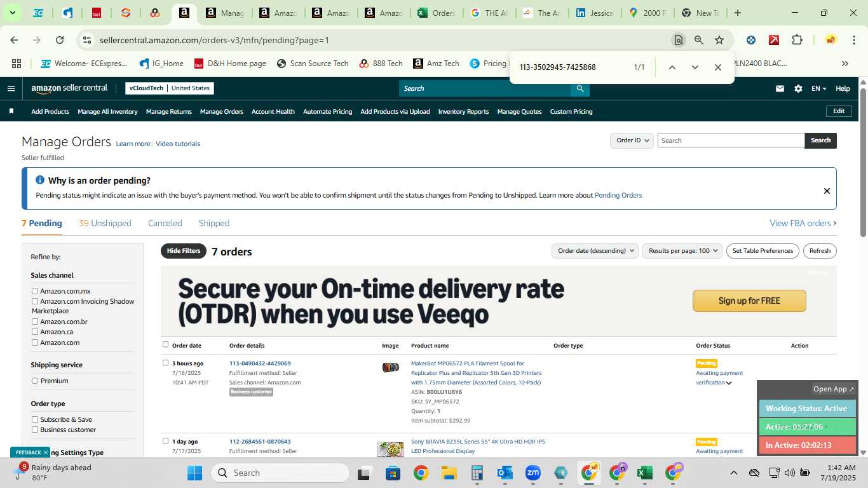This screenshot has height=488, width=868.
Task: Open Excel from the taskbar
Action: pyautogui.click(x=645, y=473)
